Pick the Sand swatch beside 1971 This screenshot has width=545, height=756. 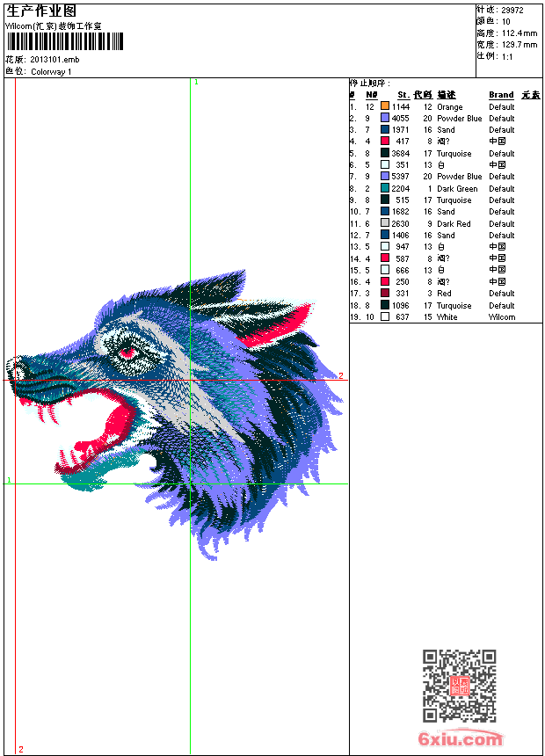(385, 129)
